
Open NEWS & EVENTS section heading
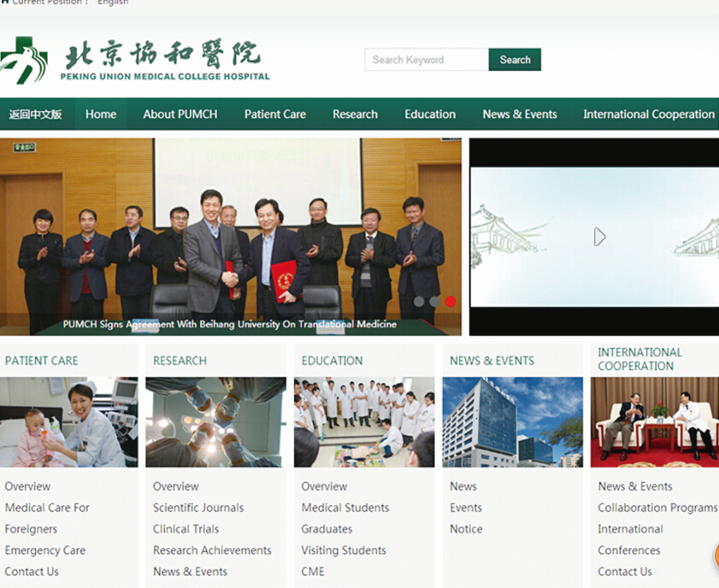pyautogui.click(x=492, y=361)
